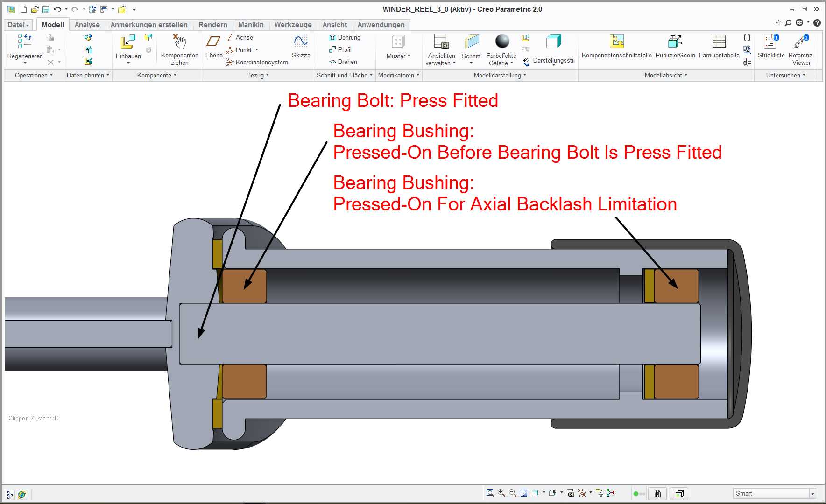
Task: Click the Bohrung hole button
Action: tap(345, 37)
